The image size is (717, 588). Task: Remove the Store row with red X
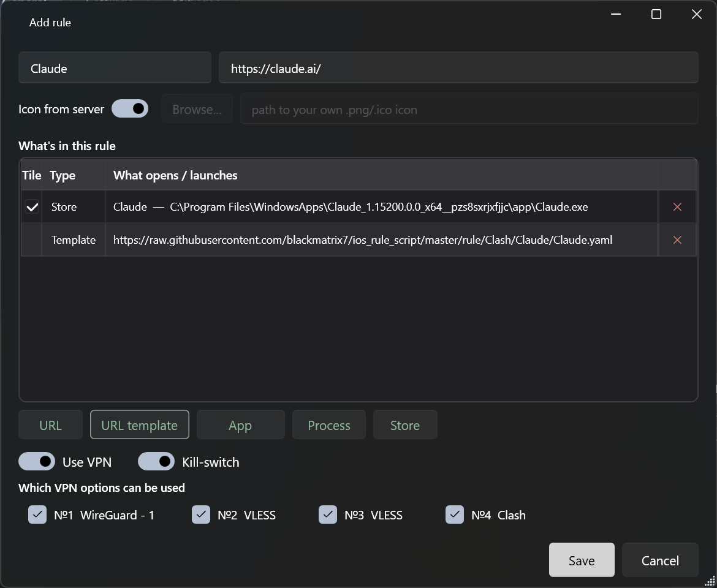(677, 207)
